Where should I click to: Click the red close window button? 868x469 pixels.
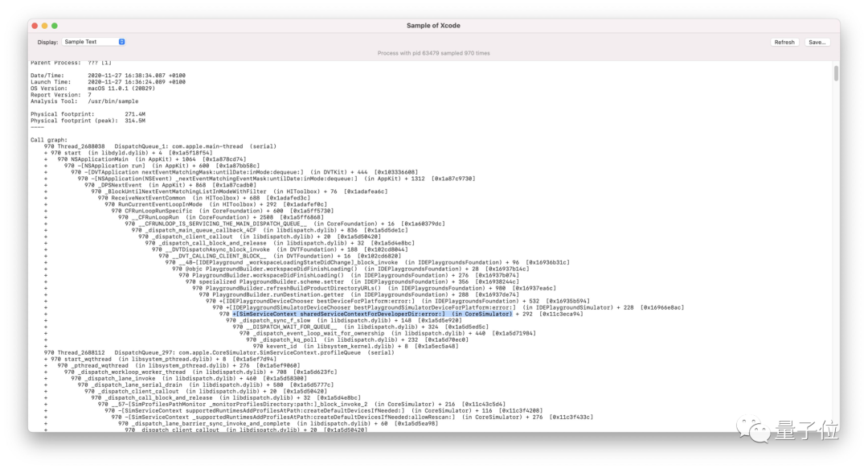[x=35, y=26]
